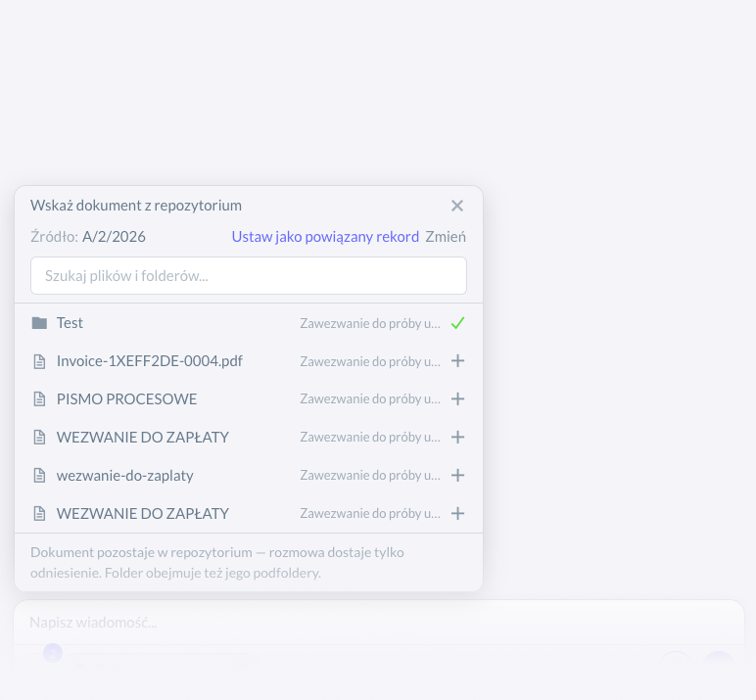756x700 pixels.
Task: Select the wezwanie-do-zaplaty file name
Action: [125, 476]
